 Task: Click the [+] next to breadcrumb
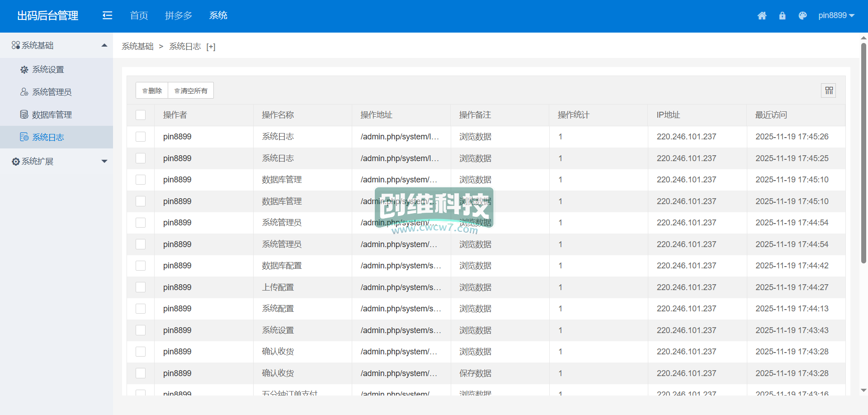click(x=211, y=47)
